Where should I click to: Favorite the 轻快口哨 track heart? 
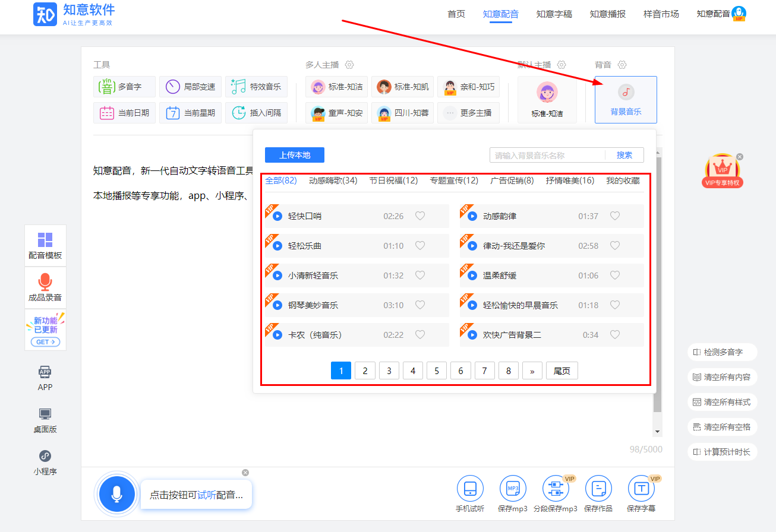(420, 216)
